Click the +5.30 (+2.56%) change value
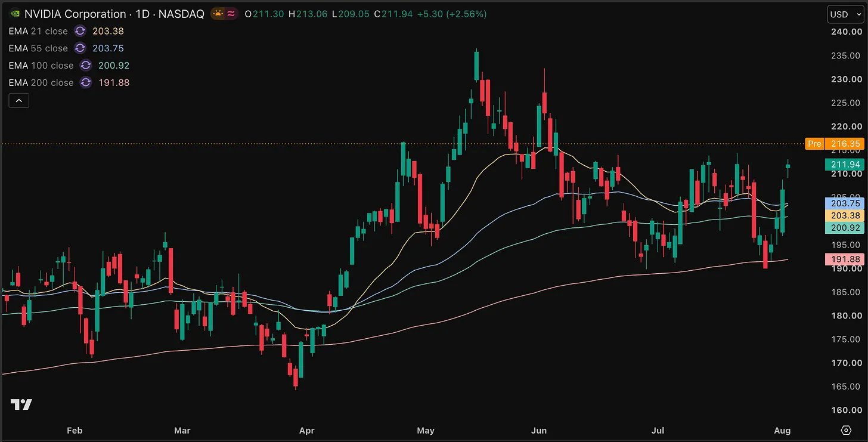Screen dimensions: 868x442 (x=452, y=14)
